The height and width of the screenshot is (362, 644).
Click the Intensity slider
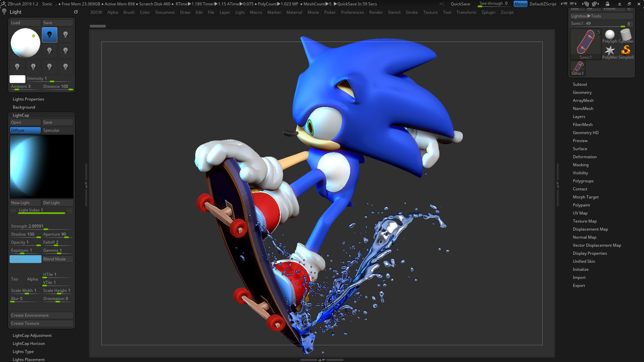50,79
